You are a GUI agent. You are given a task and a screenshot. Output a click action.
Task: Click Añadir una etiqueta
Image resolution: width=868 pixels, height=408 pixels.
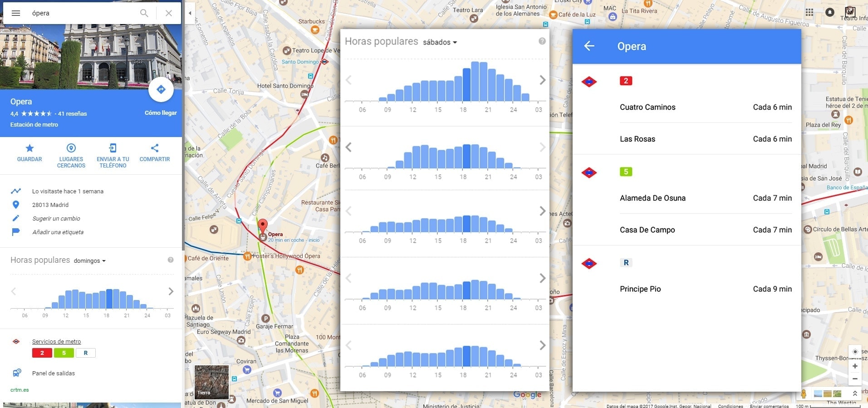click(x=58, y=232)
